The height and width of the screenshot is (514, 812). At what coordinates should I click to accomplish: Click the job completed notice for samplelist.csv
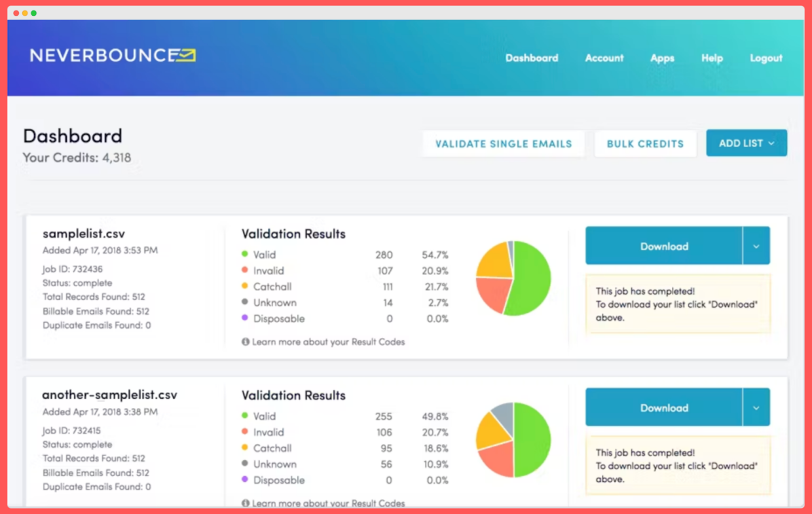678,304
